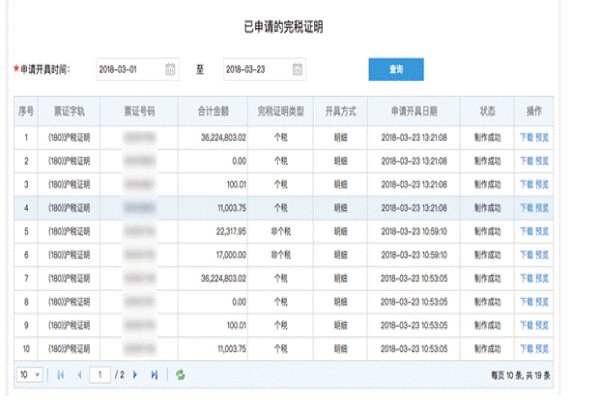
Task: Click 预览 link in row 4
Action: pyautogui.click(x=542, y=208)
